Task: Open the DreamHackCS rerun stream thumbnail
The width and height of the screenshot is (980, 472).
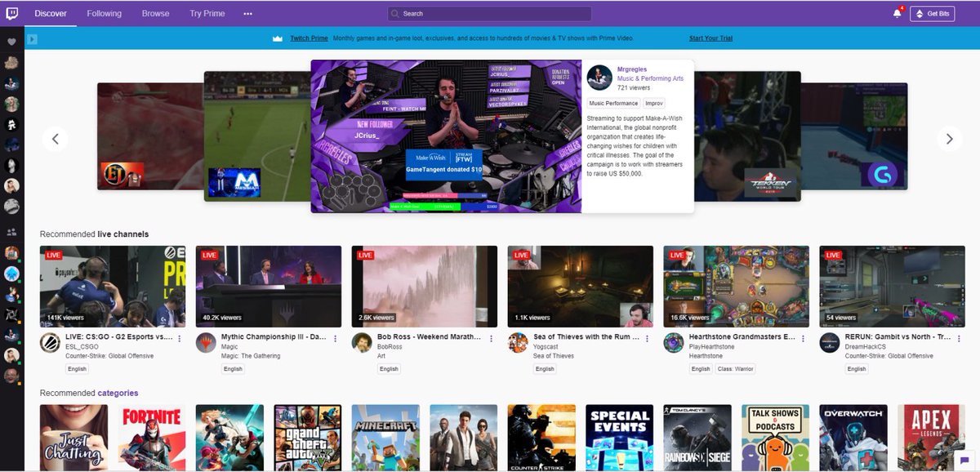Action: (x=893, y=287)
